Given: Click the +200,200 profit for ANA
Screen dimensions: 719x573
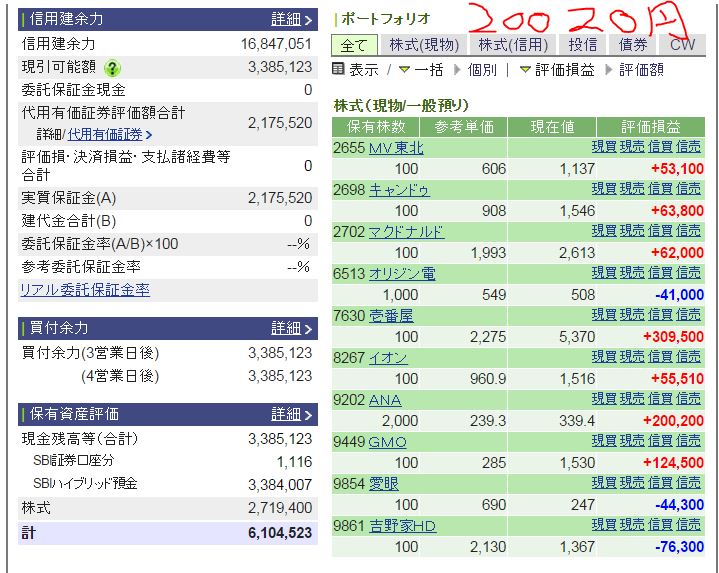Looking at the screenshot, I should point(673,421).
